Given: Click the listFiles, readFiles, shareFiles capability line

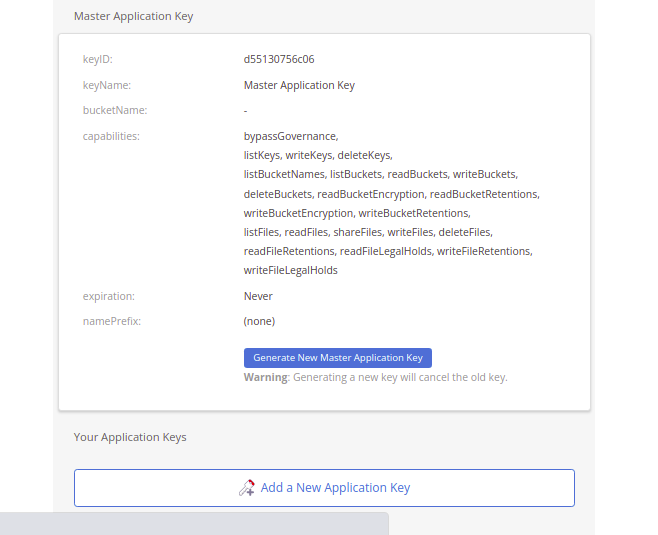Looking at the screenshot, I should (368, 232).
